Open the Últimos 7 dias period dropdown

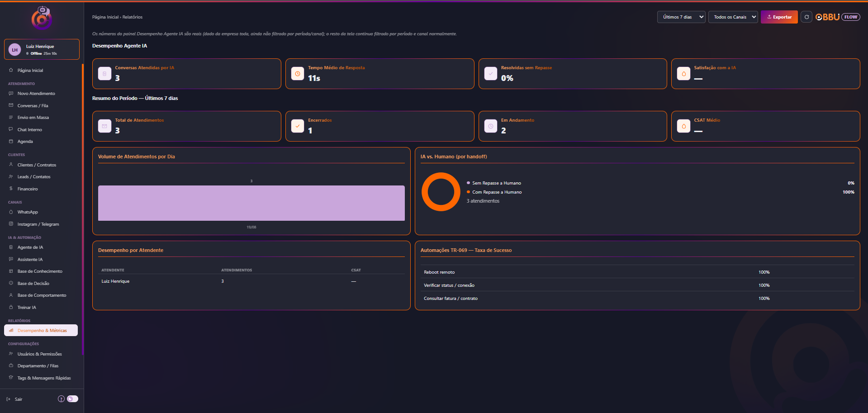pos(681,17)
